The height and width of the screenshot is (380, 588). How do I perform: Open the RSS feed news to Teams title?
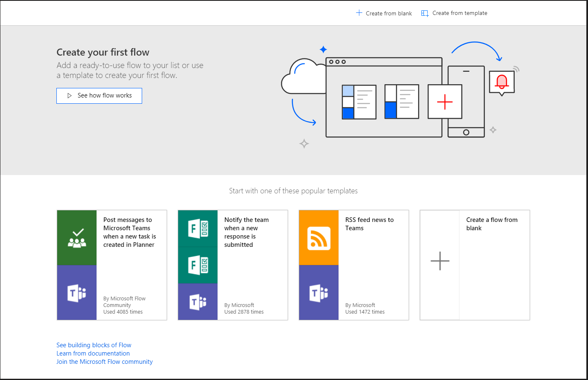click(370, 224)
